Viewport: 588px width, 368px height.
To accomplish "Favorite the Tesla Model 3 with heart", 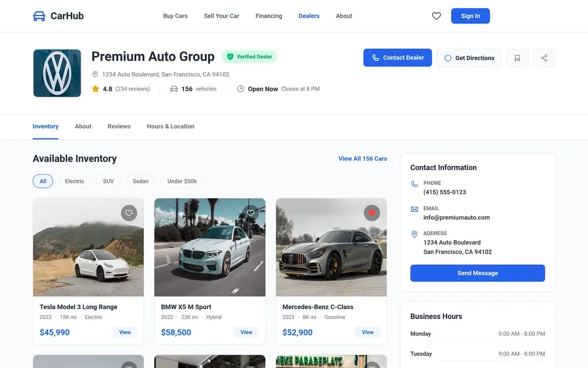I will 129,213.
